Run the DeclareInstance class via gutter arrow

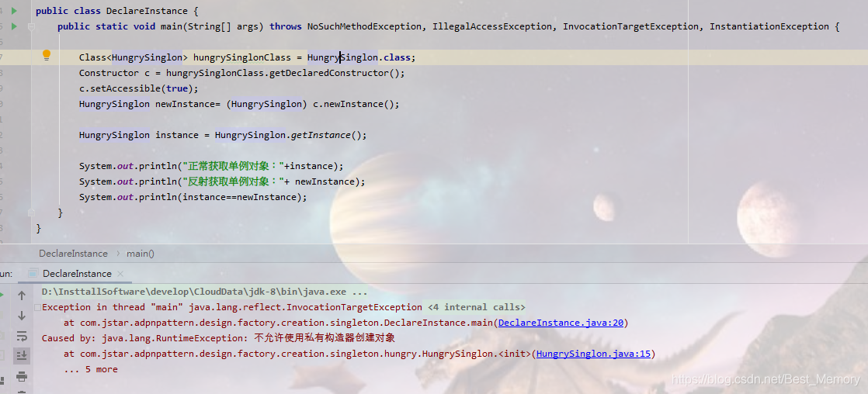15,11
